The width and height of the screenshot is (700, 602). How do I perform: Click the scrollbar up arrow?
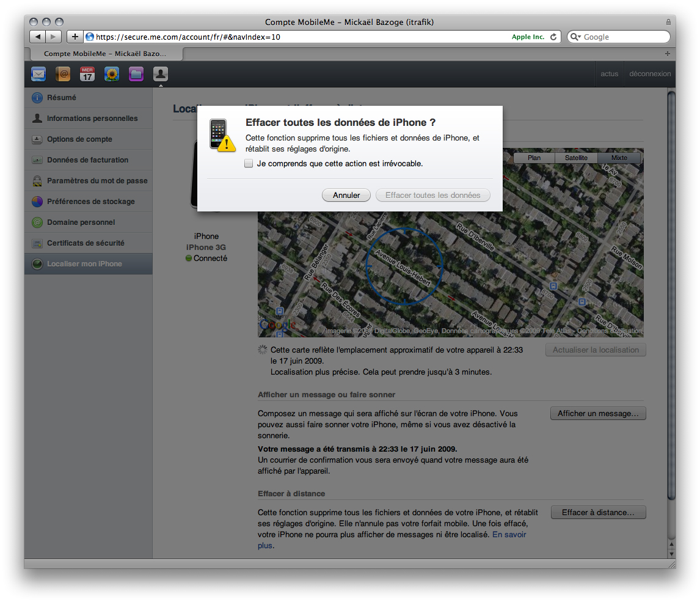coord(671,545)
